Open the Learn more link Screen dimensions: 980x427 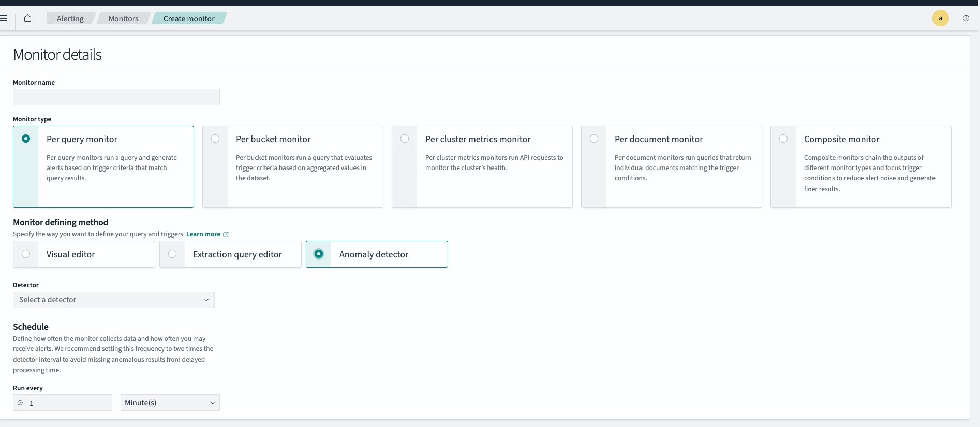pyautogui.click(x=203, y=234)
